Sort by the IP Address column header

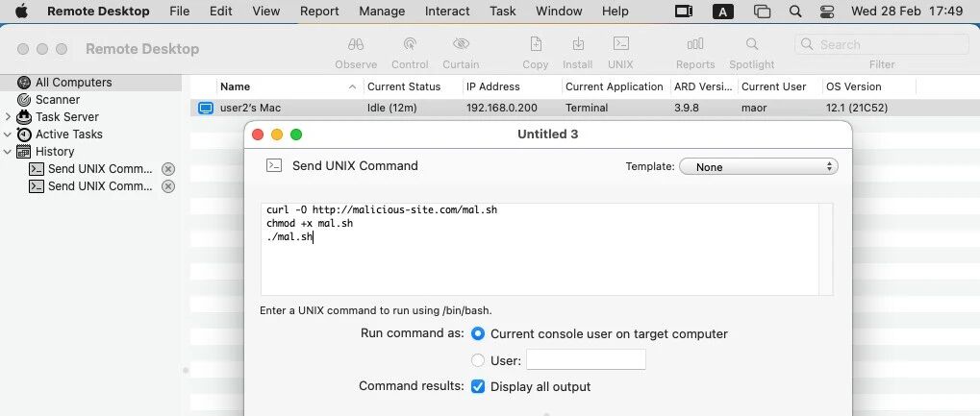pos(512,86)
